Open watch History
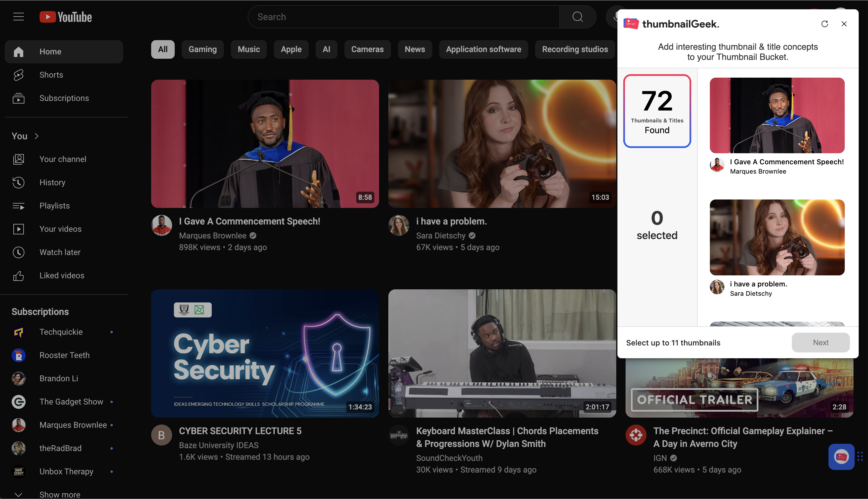The height and width of the screenshot is (499, 868). 64,182
